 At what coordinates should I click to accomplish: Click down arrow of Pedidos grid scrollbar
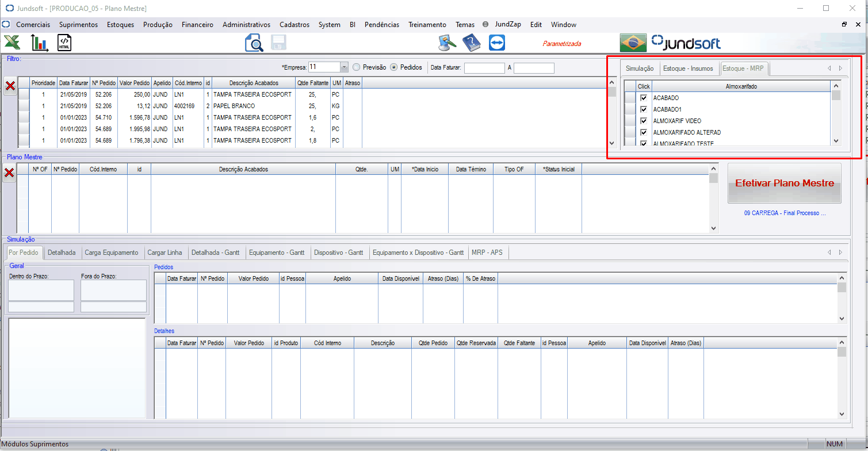[x=842, y=318]
